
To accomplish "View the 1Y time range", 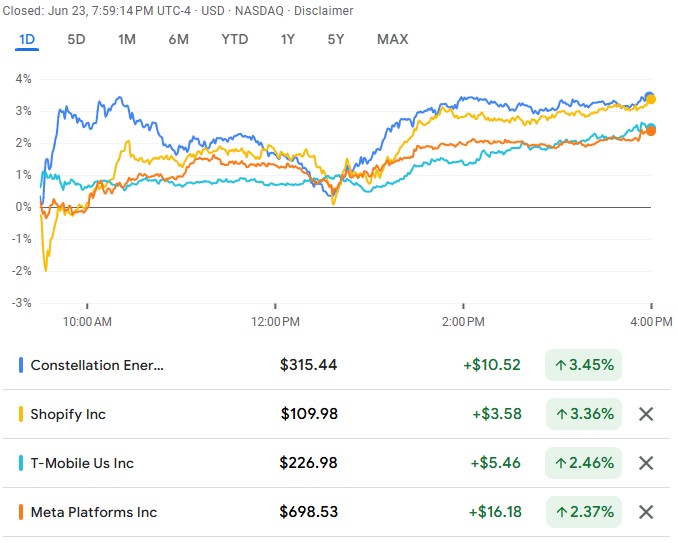I will click(288, 40).
